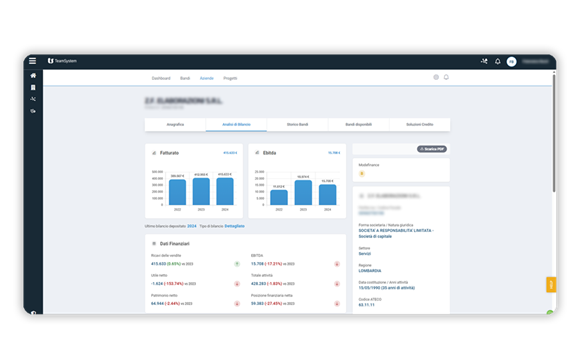Click the yellow Help side button
The height and width of the screenshot is (362, 576).
551,285
